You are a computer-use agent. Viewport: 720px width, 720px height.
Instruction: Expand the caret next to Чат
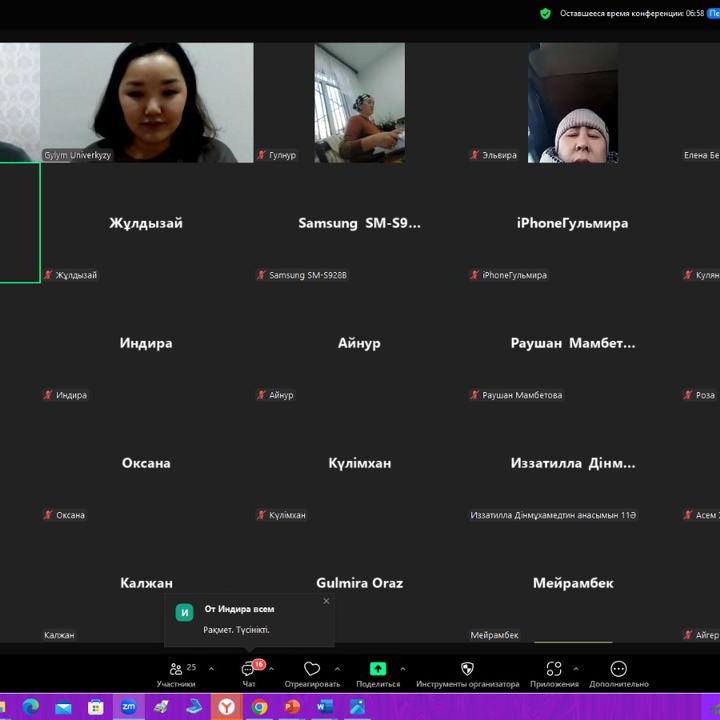click(271, 669)
